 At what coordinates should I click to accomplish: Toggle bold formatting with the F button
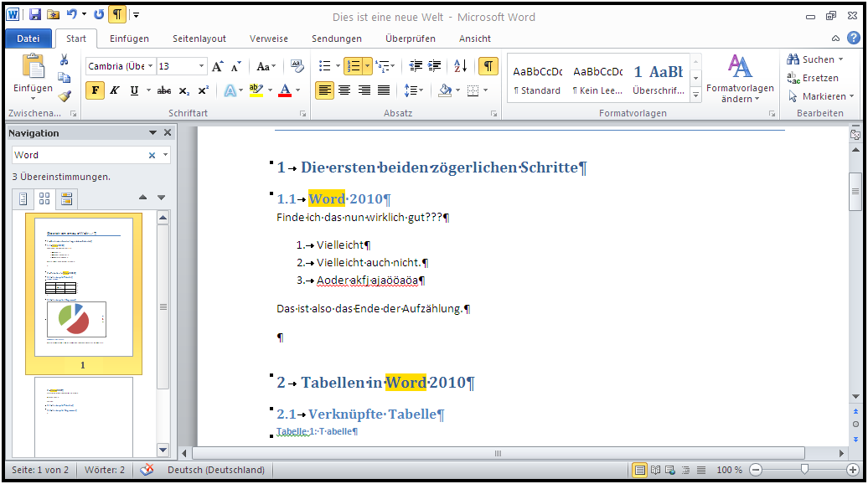click(x=96, y=90)
